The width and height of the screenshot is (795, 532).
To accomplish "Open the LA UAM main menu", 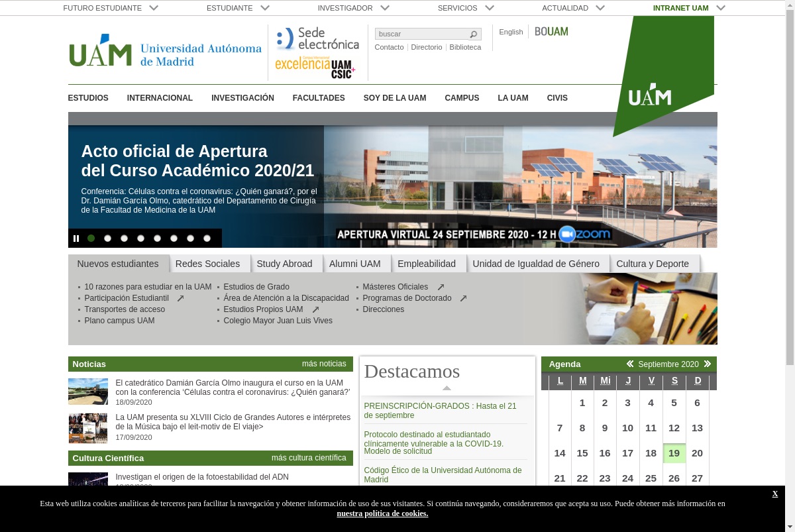I will [x=513, y=98].
